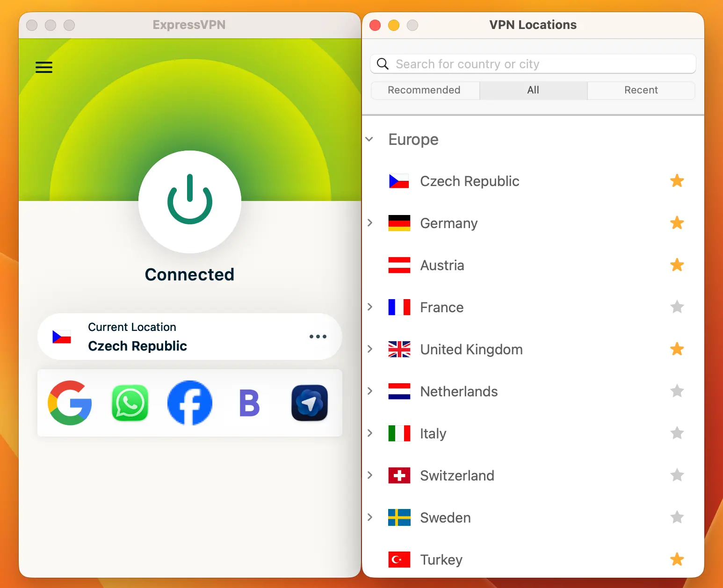Click the country search input field
723x588 pixels.
pyautogui.click(x=514, y=64)
